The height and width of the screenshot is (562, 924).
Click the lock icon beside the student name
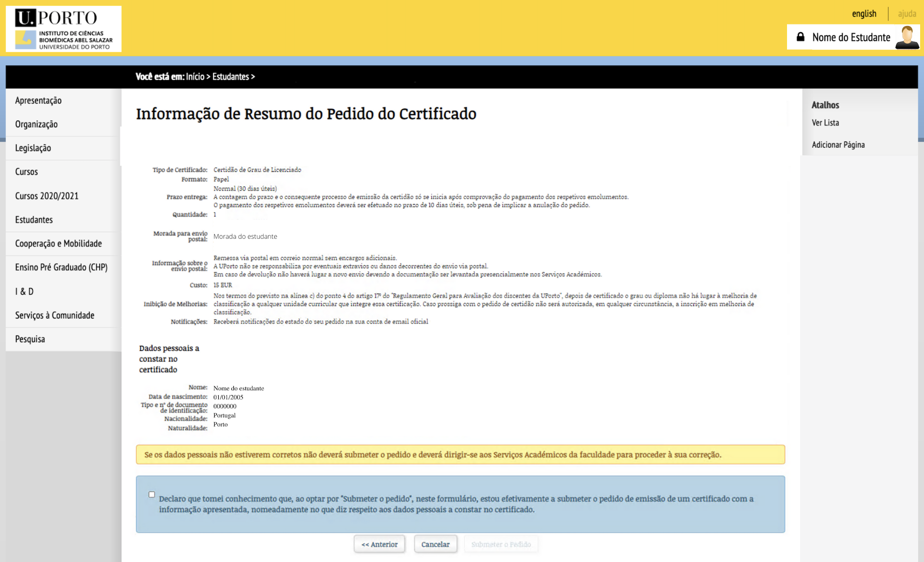click(800, 37)
